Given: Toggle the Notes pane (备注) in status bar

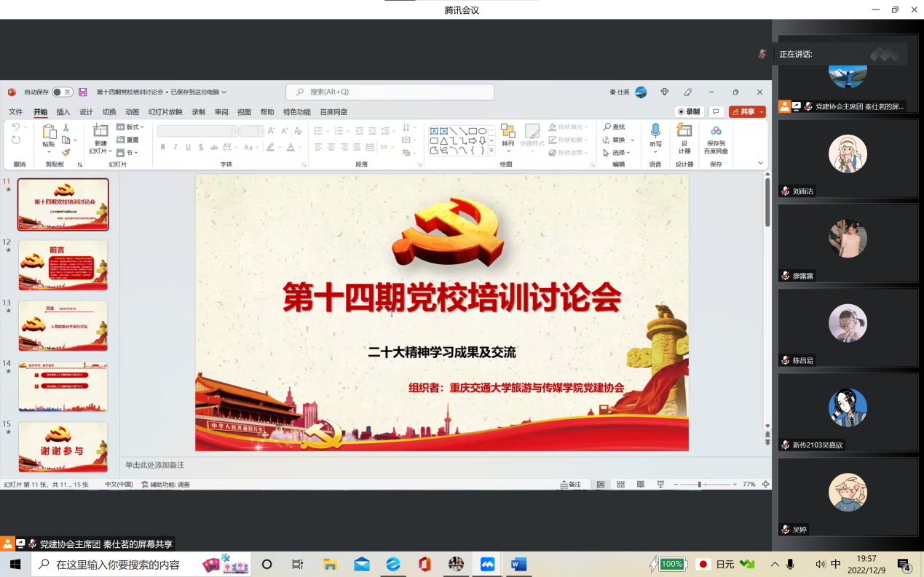Looking at the screenshot, I should click(x=570, y=485).
